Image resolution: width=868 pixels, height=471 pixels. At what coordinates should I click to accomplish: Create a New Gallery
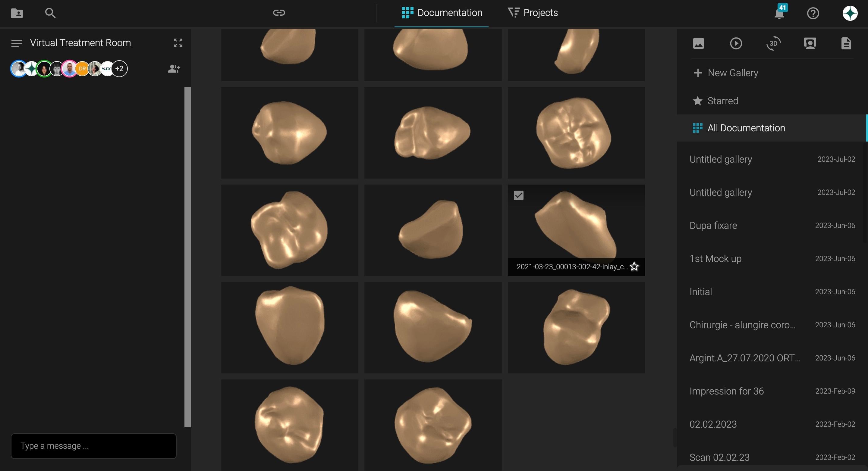(x=725, y=73)
